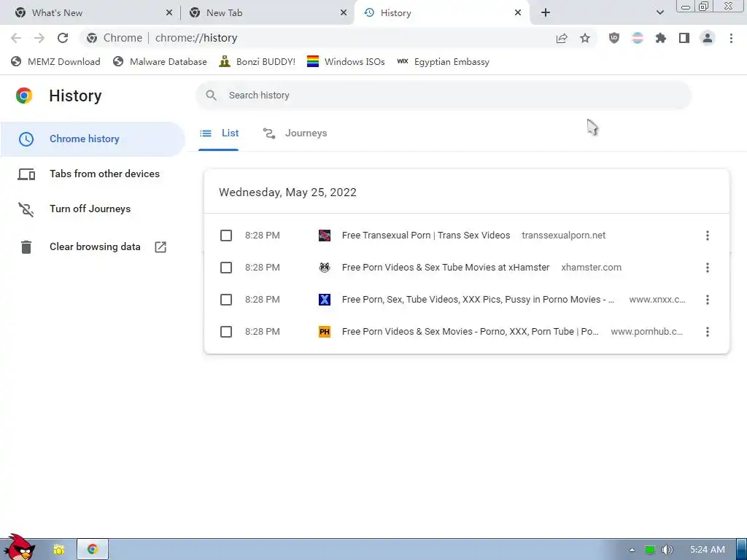Open the MEMZ Download bookmark

coord(55,62)
